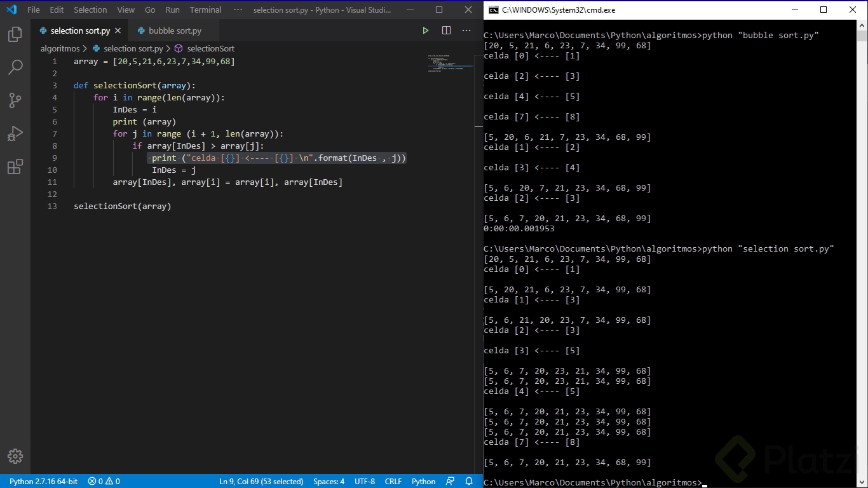868x488 pixels.
Task: Click inside the cmd.exe terminal window
Action: (667, 254)
